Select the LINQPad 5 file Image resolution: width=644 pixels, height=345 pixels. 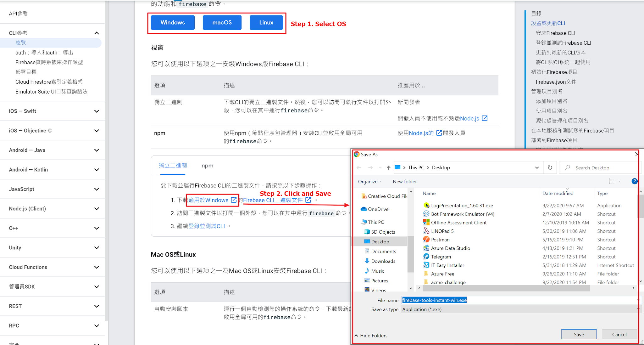pyautogui.click(x=441, y=231)
